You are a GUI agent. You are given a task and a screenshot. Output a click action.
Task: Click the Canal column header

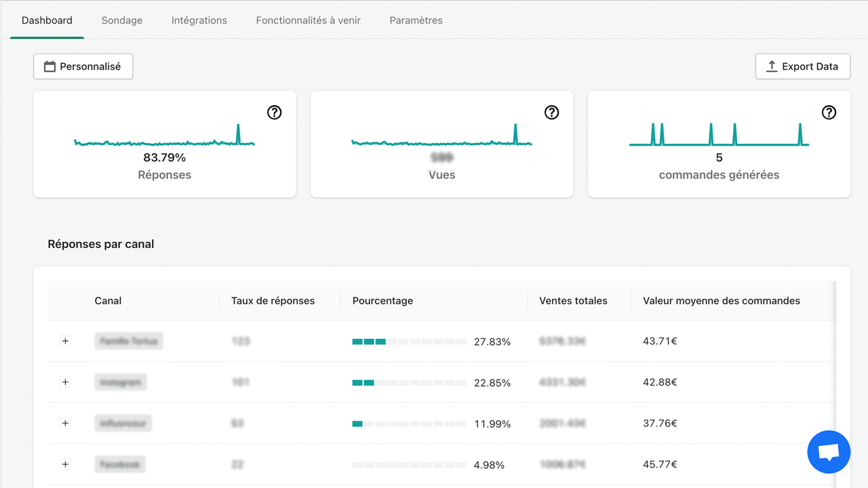click(x=108, y=301)
